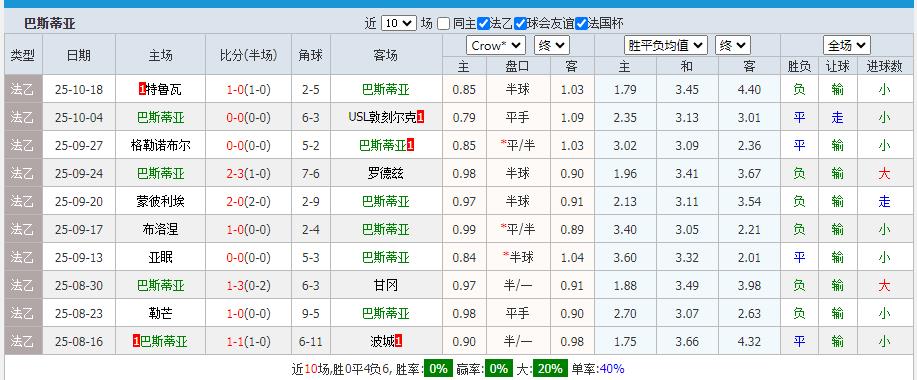Viewport: 917px width, 380px height.
Task: Click the 40% 单率 value
Action: [612, 369]
